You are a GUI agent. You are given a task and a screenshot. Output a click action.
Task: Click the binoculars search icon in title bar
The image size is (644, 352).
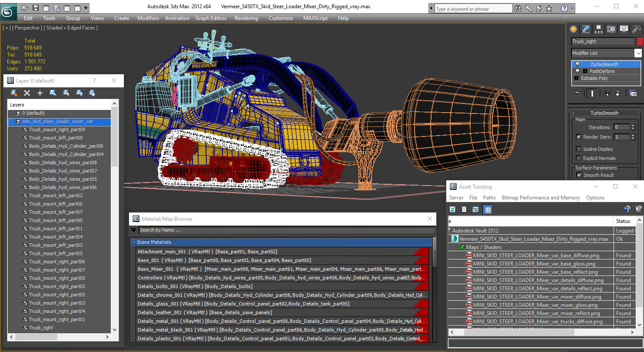(518, 8)
